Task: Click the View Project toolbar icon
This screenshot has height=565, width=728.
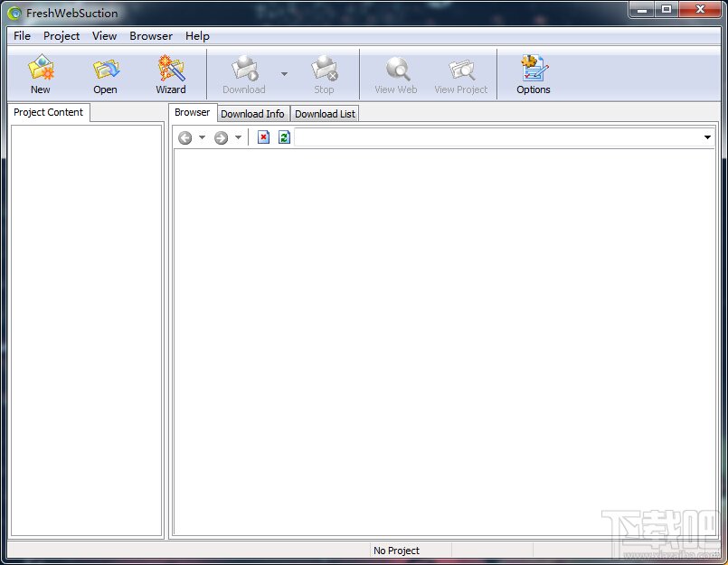Action: [x=461, y=75]
